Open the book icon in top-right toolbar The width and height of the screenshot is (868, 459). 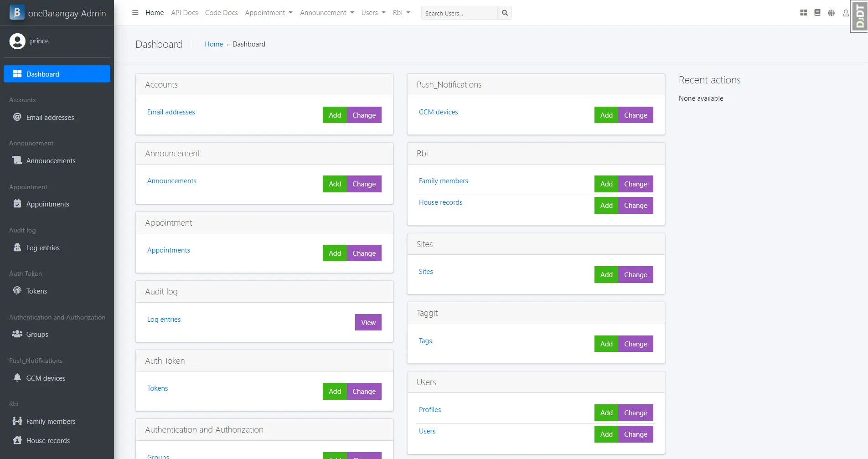click(x=817, y=13)
